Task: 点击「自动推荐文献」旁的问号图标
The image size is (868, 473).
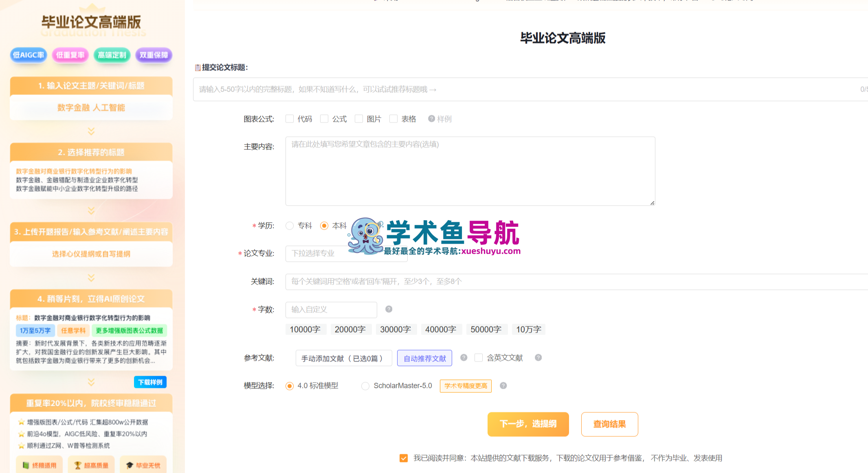Action: (x=463, y=357)
